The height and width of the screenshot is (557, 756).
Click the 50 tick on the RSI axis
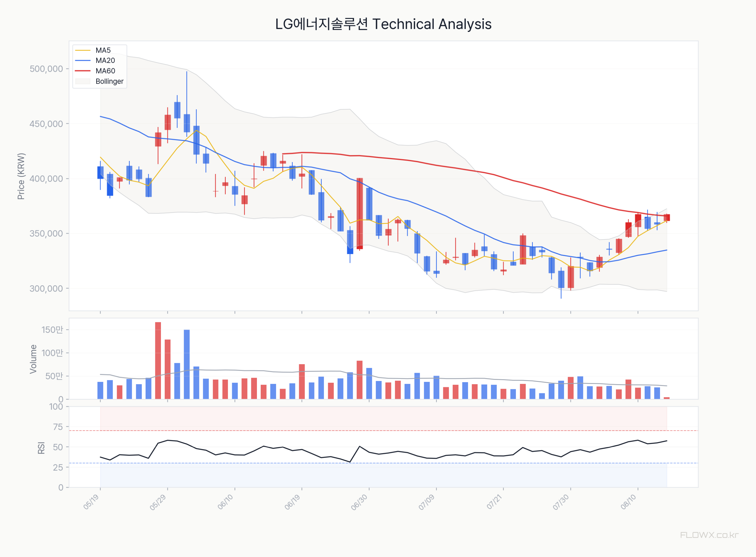pyautogui.click(x=58, y=447)
